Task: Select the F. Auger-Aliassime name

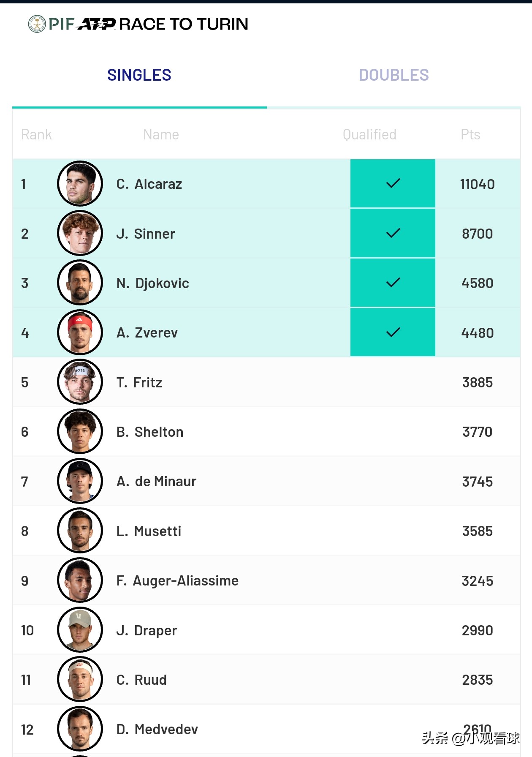Action: [177, 580]
